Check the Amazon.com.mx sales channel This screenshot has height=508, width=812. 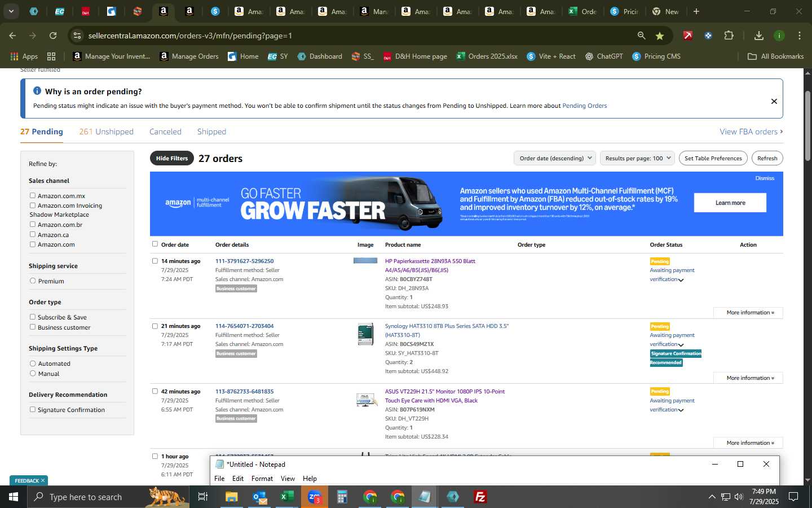(33, 195)
